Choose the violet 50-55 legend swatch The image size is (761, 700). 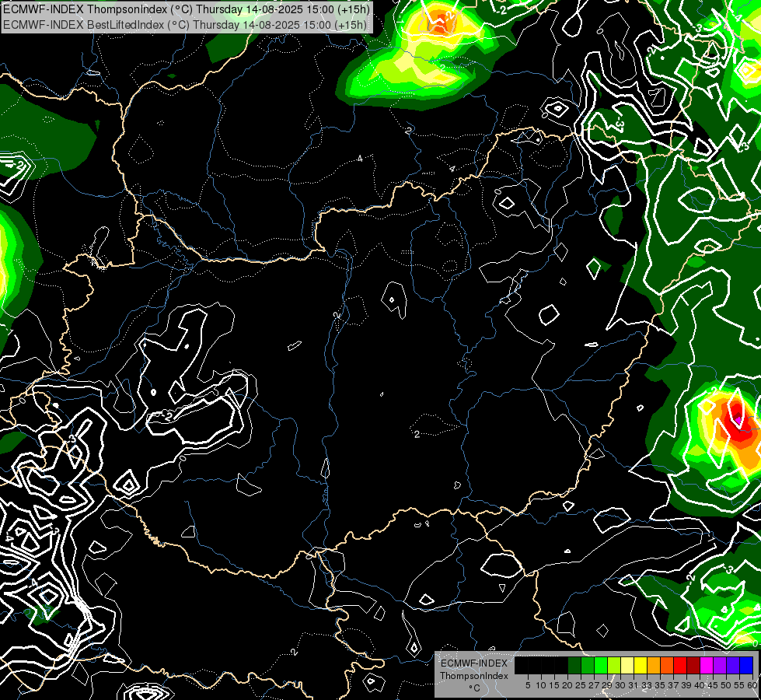[733, 665]
